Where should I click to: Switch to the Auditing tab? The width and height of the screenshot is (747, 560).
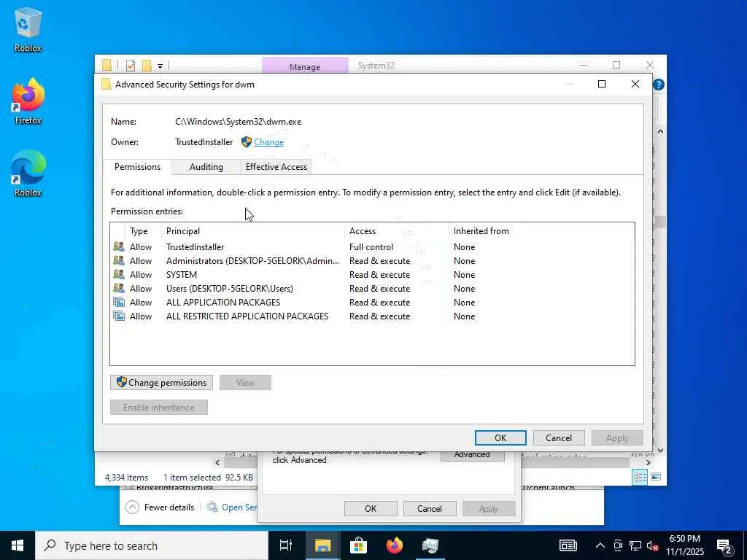point(206,167)
